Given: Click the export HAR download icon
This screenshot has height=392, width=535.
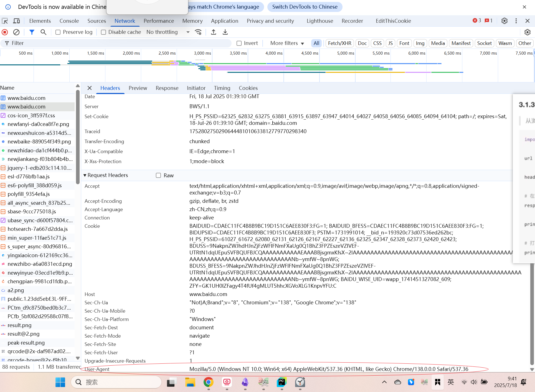Looking at the screenshot, I should click(225, 32).
